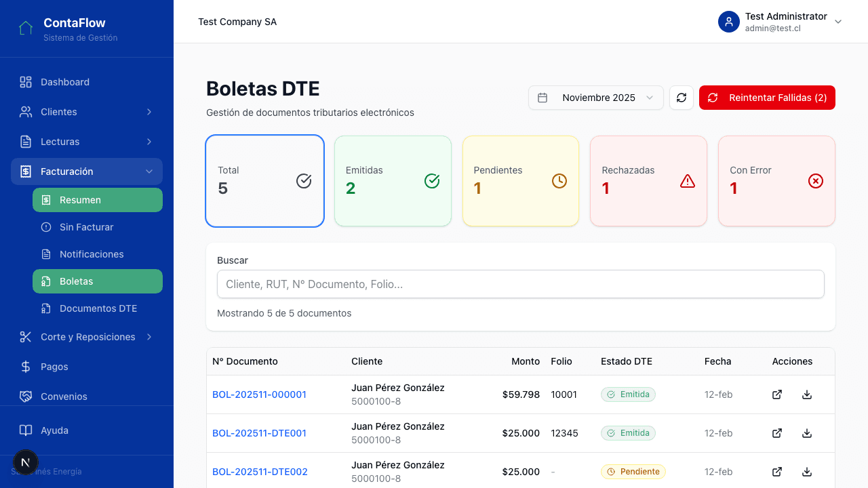Open document link BOL-202511-DTE001

[260, 433]
